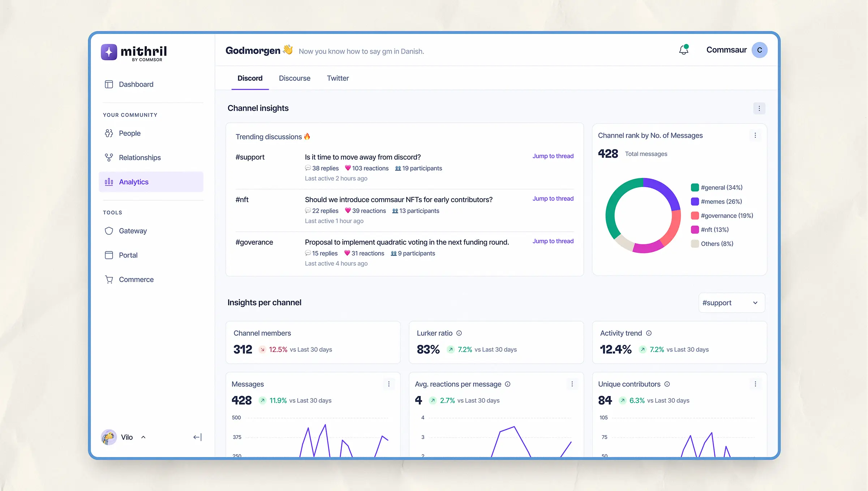Open Gateway in the sidebar
The image size is (868, 491).
(x=151, y=231)
